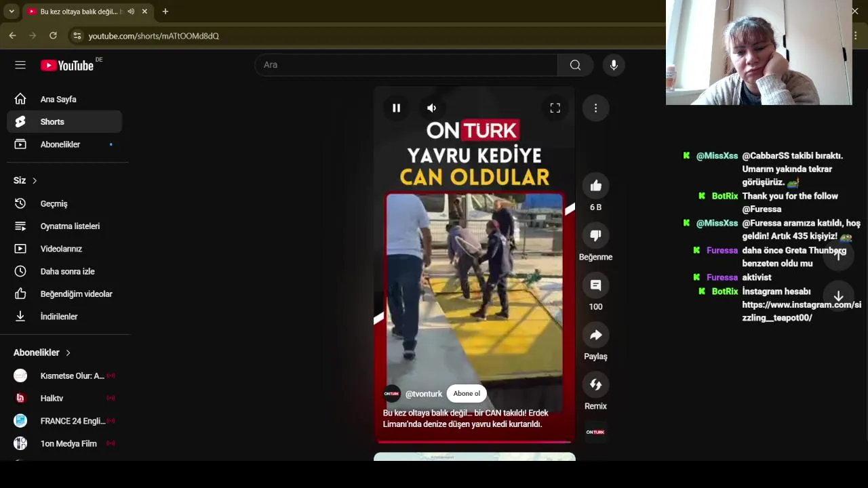Go back with browser back arrow
The height and width of the screenshot is (488, 868).
tap(12, 35)
